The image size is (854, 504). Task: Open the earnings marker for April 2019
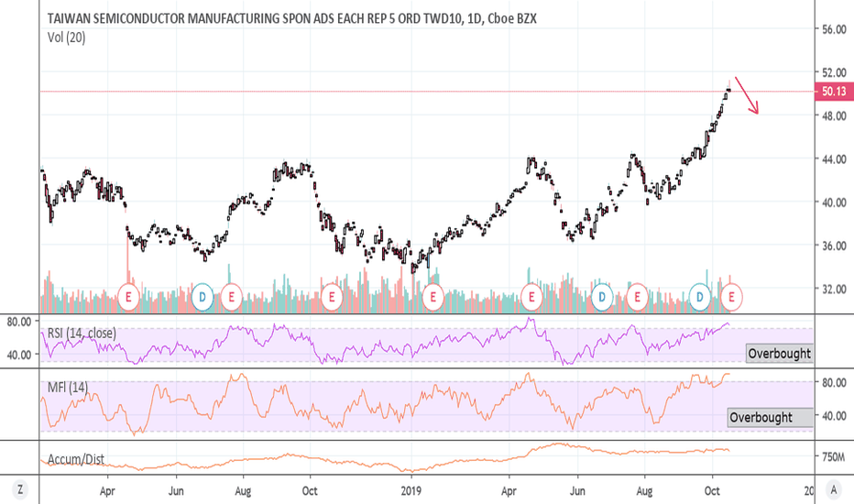(531, 297)
